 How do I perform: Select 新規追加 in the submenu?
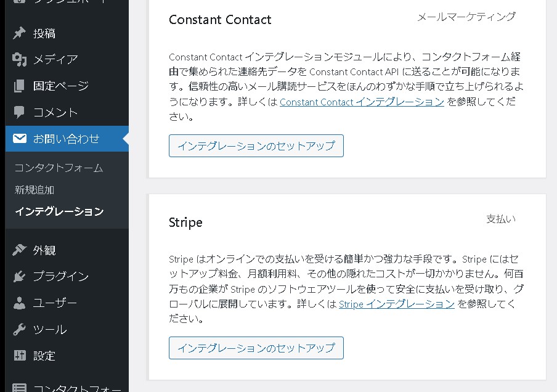(x=35, y=190)
